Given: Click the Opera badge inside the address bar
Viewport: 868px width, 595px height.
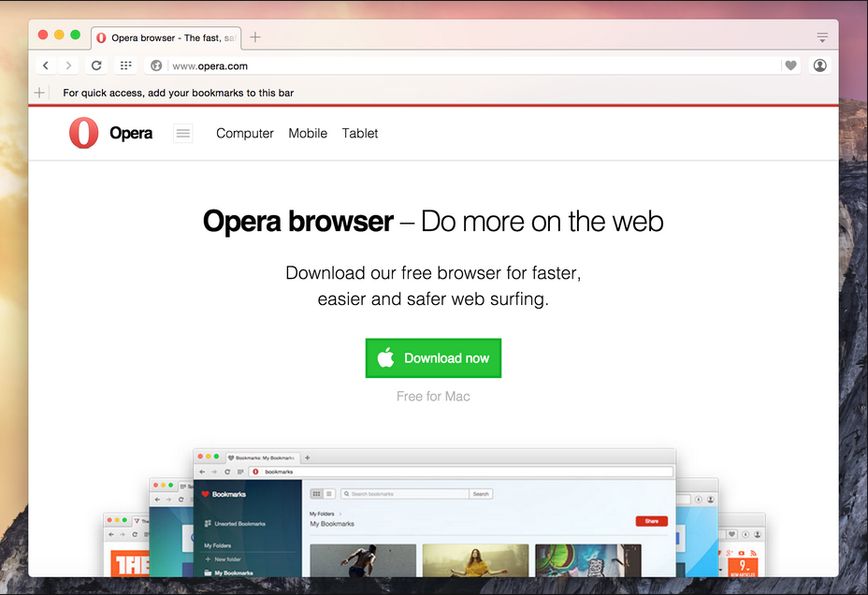Looking at the screenshot, I should click(x=155, y=65).
